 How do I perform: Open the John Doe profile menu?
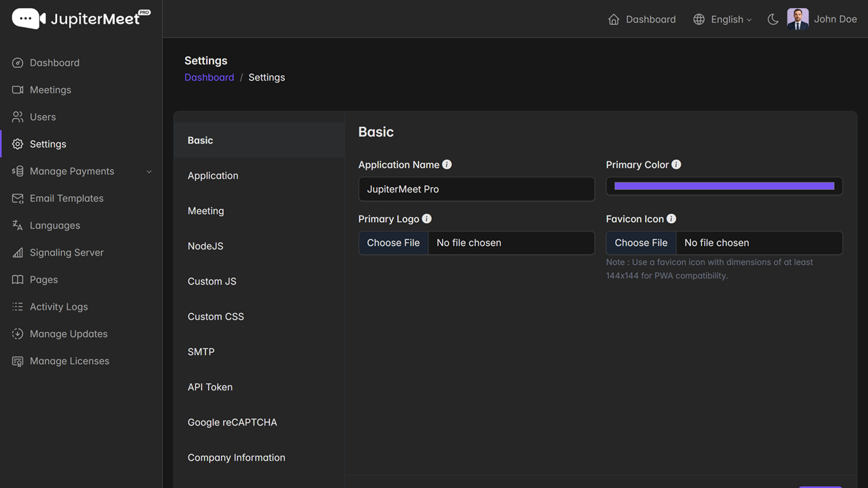click(822, 20)
